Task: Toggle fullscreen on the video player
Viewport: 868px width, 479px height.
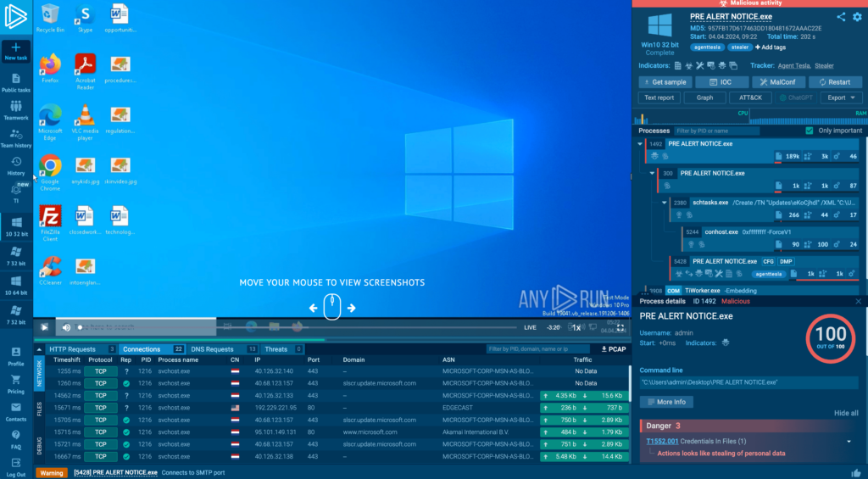Action: click(x=621, y=327)
